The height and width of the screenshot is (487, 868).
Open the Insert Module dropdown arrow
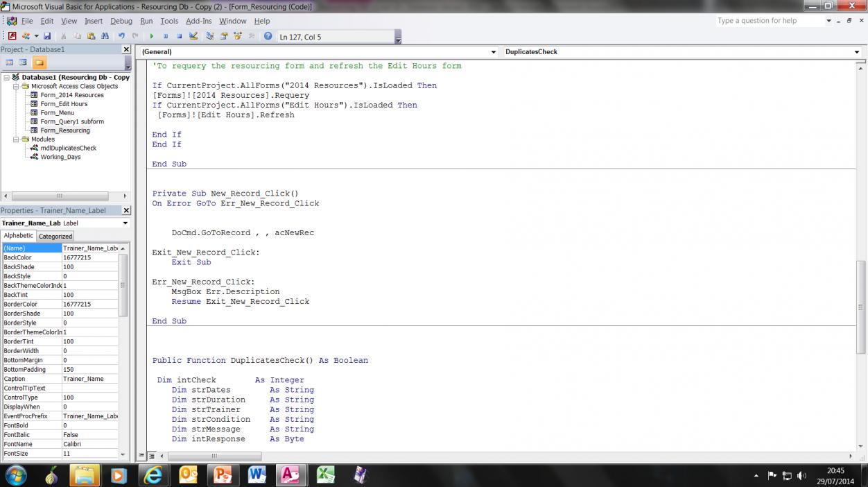coord(36,36)
